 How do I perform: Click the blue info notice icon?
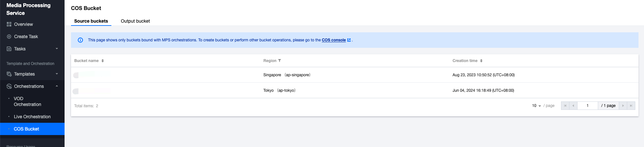[80, 40]
